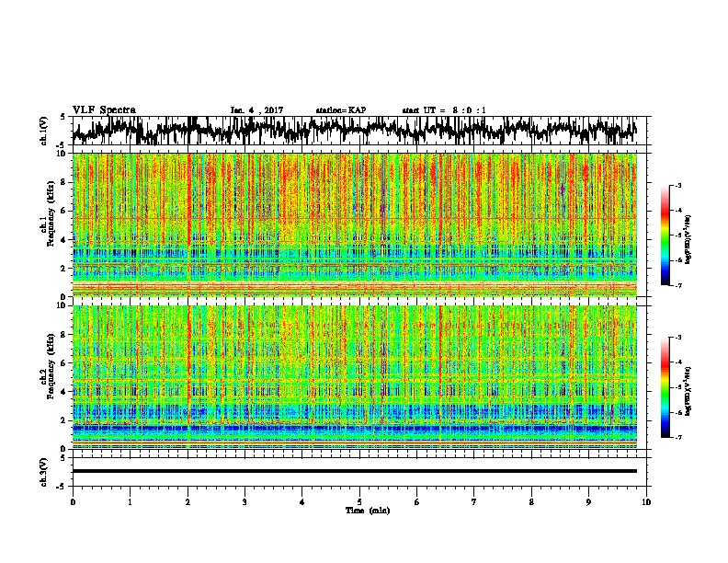
Task: Click the time axis tick label 9
Action: coord(588,502)
